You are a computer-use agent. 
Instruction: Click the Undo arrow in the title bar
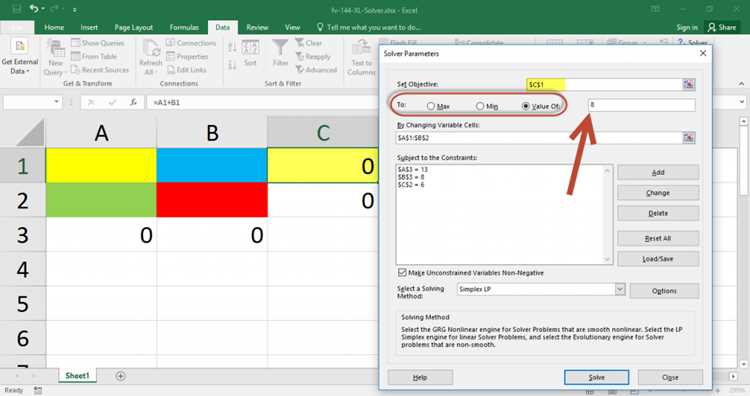pyautogui.click(x=34, y=9)
